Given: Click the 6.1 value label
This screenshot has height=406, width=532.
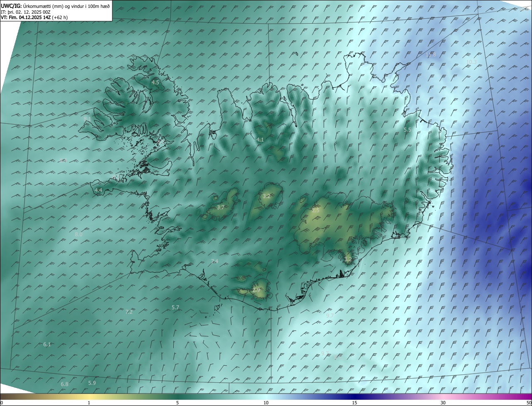Looking at the screenshot, I should pos(47,345).
